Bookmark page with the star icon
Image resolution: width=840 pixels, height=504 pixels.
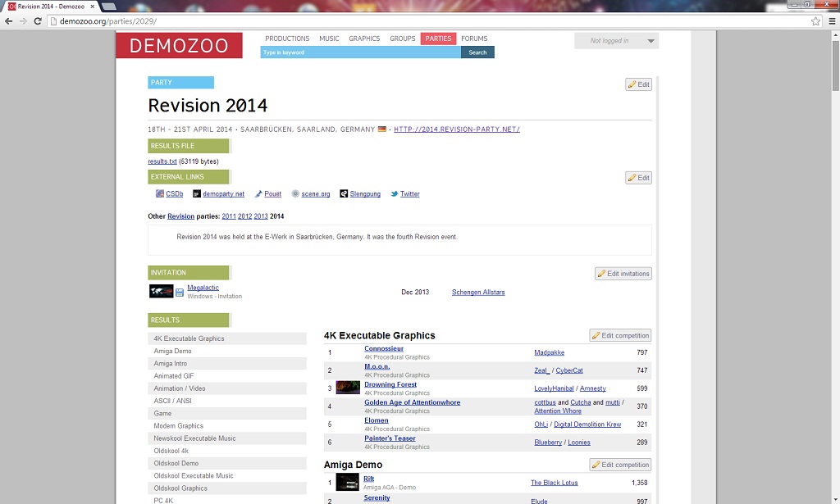[x=815, y=21]
